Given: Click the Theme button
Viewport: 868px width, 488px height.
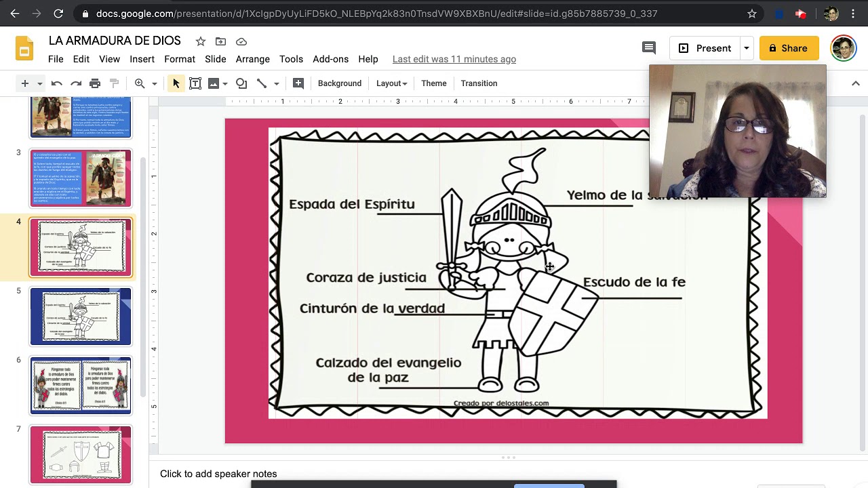Looking at the screenshot, I should (x=434, y=83).
